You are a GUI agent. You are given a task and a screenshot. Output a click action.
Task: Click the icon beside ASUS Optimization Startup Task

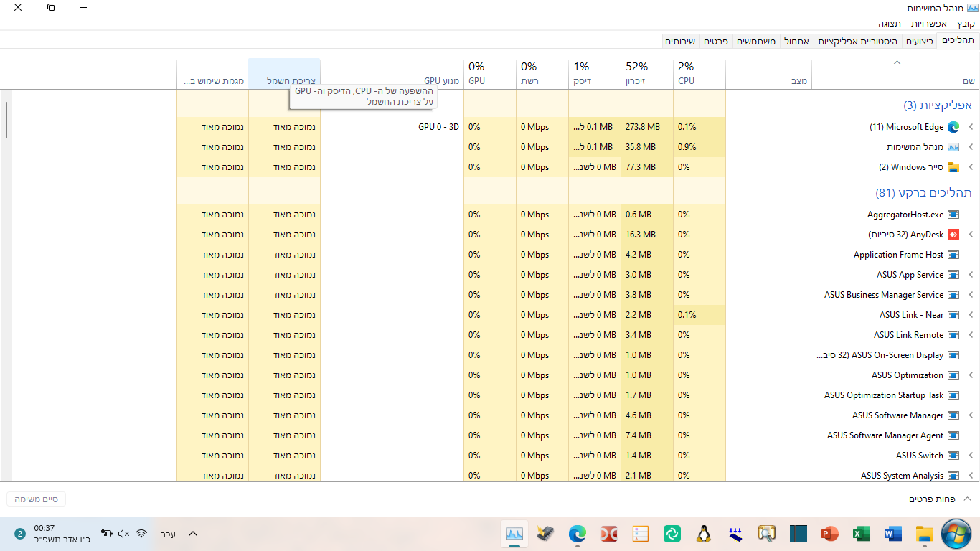coord(953,395)
